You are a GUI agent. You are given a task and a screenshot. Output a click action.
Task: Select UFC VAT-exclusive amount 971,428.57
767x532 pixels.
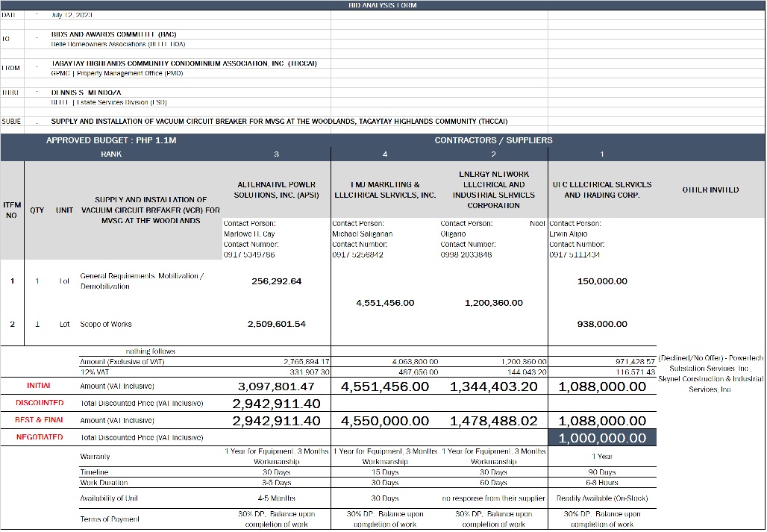635,362
